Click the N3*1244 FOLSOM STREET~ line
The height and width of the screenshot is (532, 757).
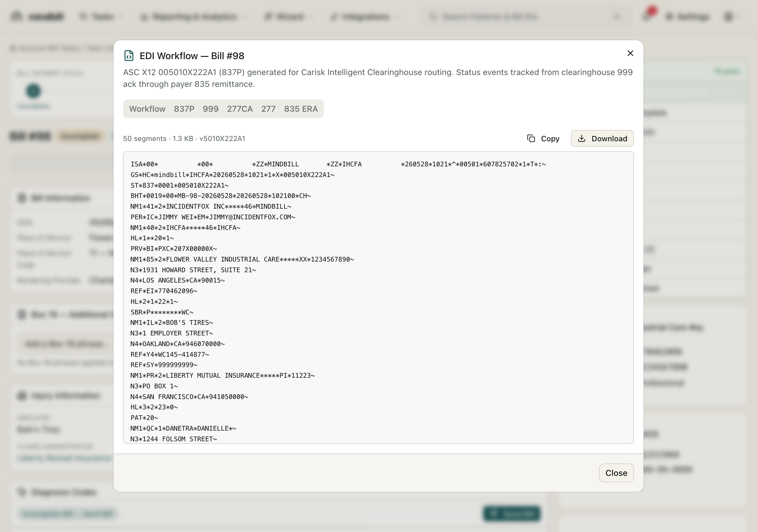click(x=174, y=439)
